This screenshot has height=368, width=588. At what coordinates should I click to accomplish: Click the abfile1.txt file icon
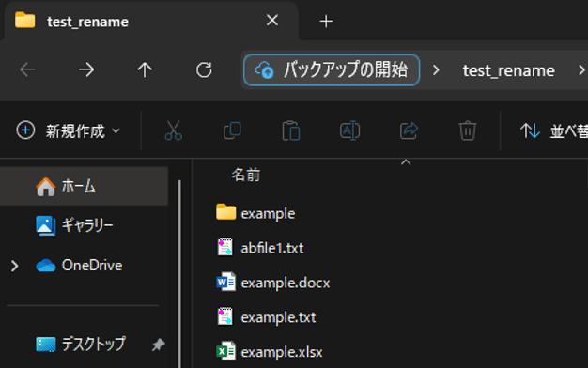coord(225,247)
